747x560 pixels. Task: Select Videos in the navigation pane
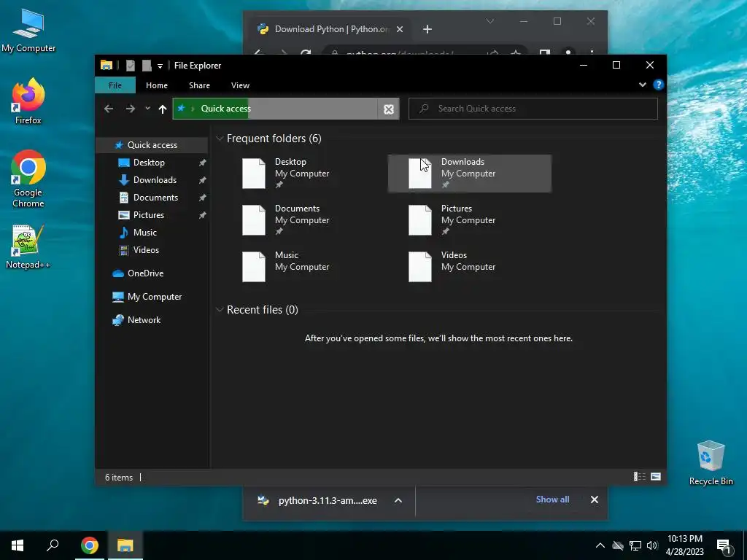146,250
